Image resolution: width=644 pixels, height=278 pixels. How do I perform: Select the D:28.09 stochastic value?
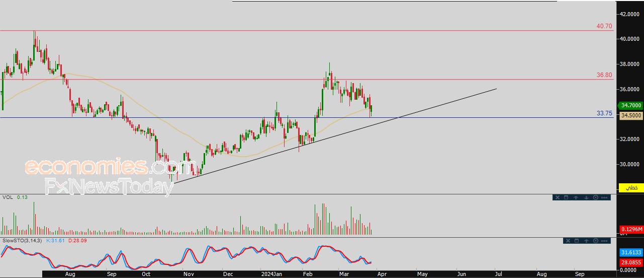[x=78, y=241]
